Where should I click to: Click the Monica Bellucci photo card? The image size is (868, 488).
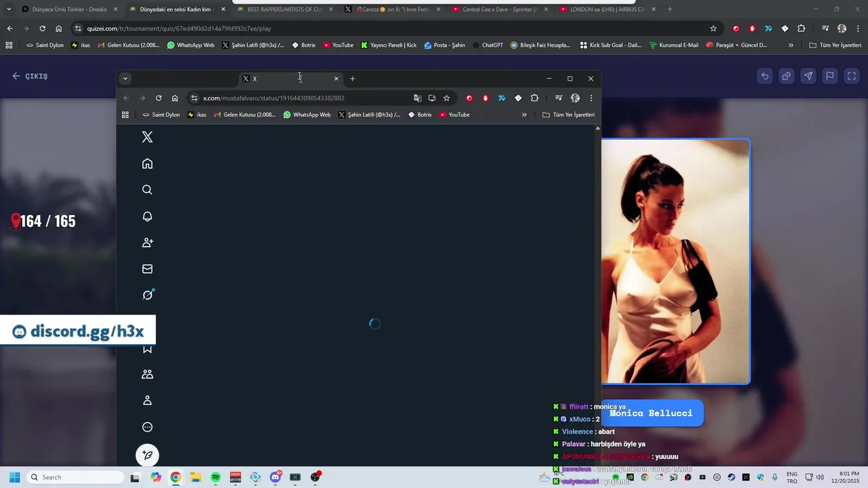pos(675,262)
